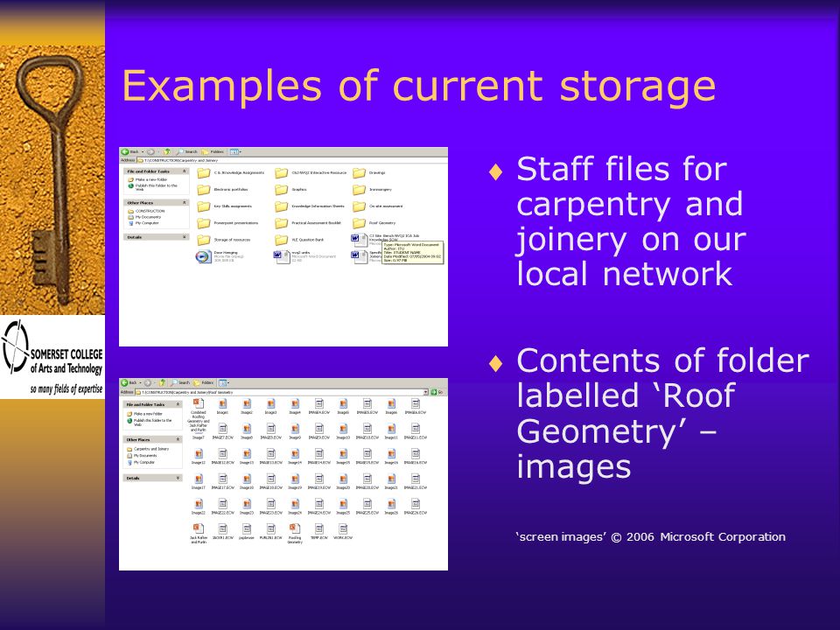Select the PURLIN1.ECW file
The height and width of the screenshot is (630, 840).
270,532
